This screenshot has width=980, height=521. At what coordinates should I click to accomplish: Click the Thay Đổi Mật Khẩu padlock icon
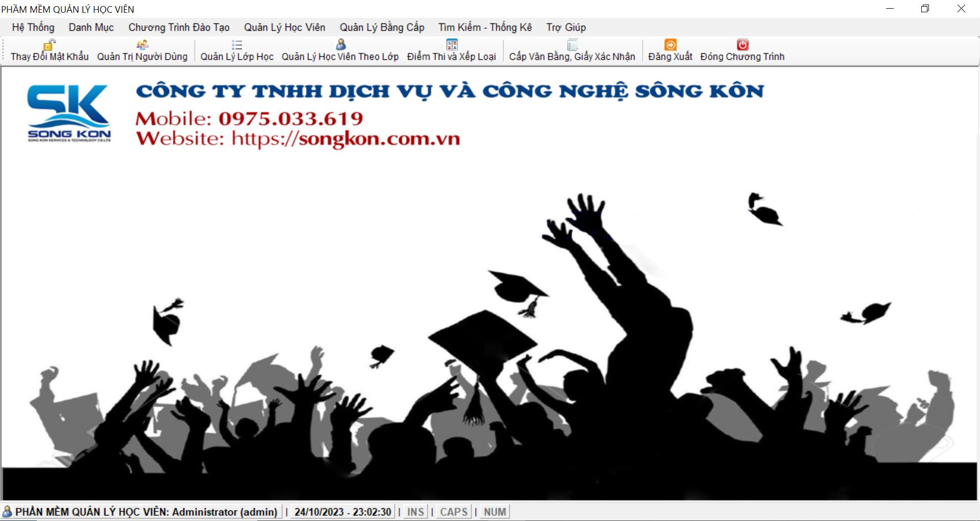[x=49, y=45]
